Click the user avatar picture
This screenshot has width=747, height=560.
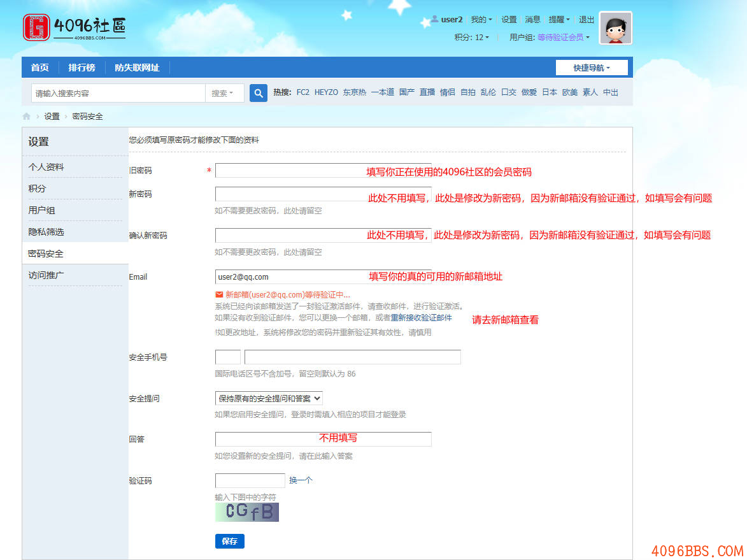615,28
